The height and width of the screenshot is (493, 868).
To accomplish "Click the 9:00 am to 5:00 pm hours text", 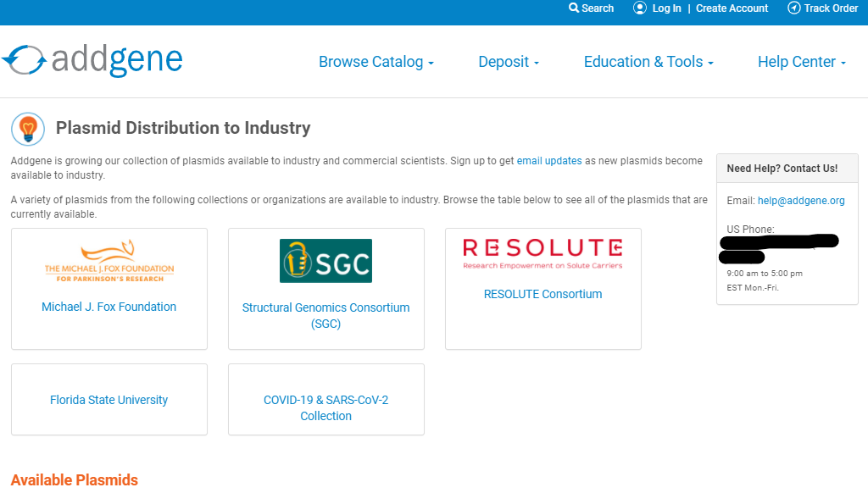I will pos(765,274).
